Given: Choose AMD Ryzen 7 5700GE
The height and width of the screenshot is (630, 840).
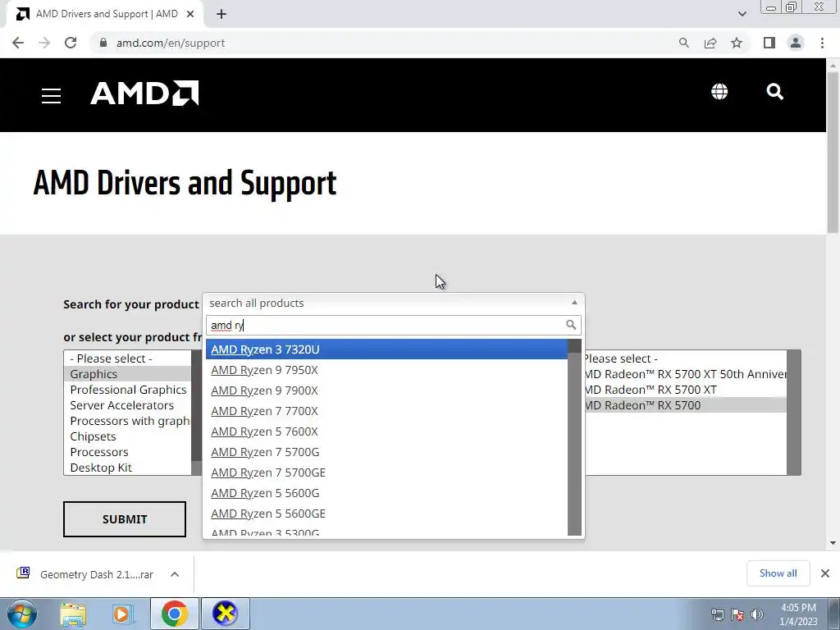Looking at the screenshot, I should tap(387, 472).
